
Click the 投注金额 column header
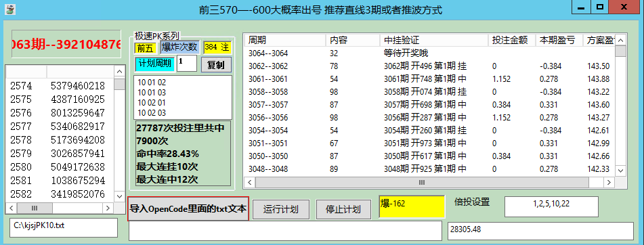512,40
